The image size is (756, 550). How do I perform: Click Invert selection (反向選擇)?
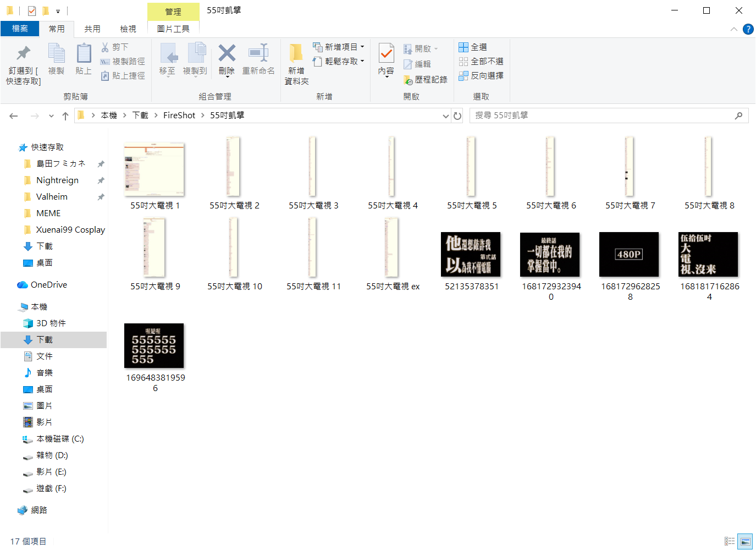click(x=481, y=76)
